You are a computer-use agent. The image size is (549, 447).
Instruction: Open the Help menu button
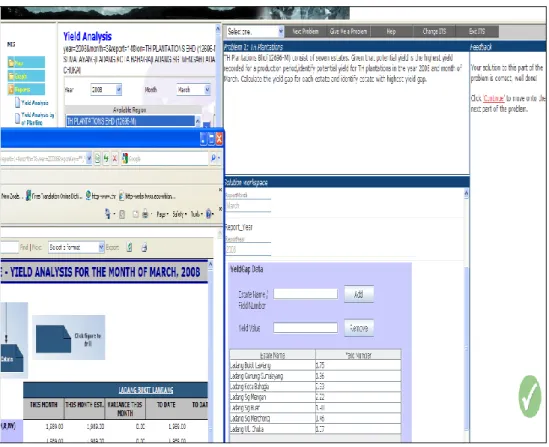click(x=391, y=32)
